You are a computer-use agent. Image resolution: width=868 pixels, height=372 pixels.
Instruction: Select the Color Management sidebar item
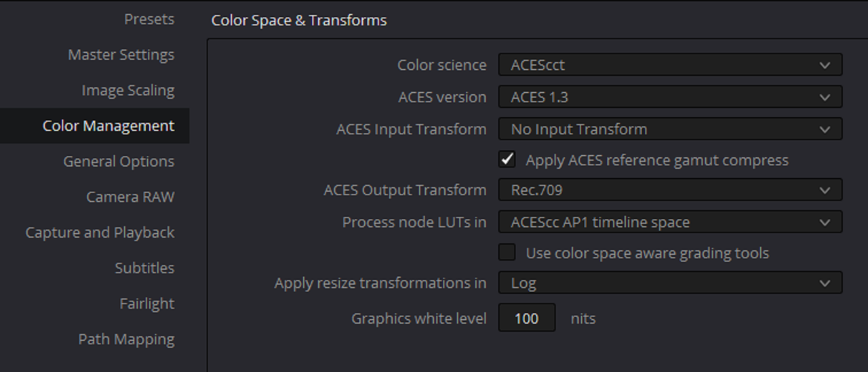click(94, 126)
